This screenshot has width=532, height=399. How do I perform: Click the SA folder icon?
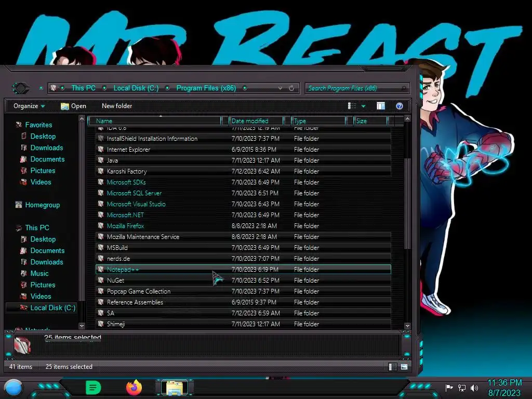coord(101,313)
